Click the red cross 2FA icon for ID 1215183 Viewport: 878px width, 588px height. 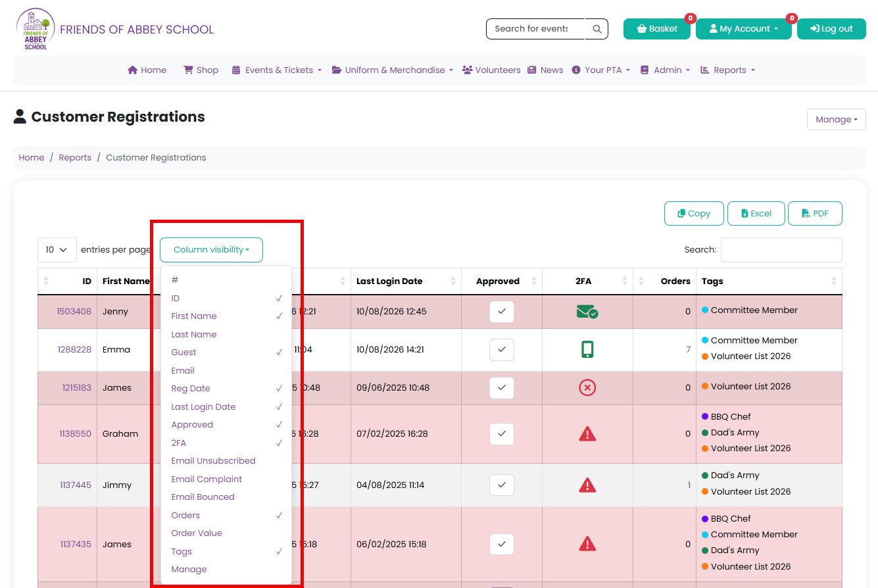[587, 388]
